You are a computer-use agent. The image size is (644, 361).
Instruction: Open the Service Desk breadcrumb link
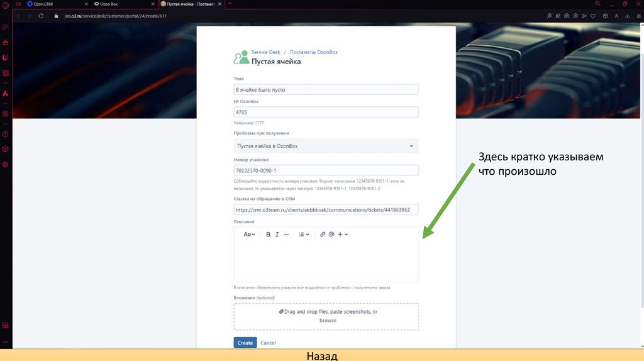pyautogui.click(x=266, y=52)
